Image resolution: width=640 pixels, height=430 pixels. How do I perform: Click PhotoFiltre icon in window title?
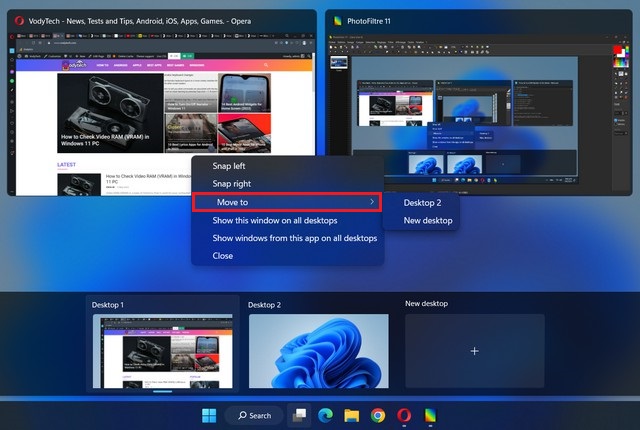coord(338,21)
